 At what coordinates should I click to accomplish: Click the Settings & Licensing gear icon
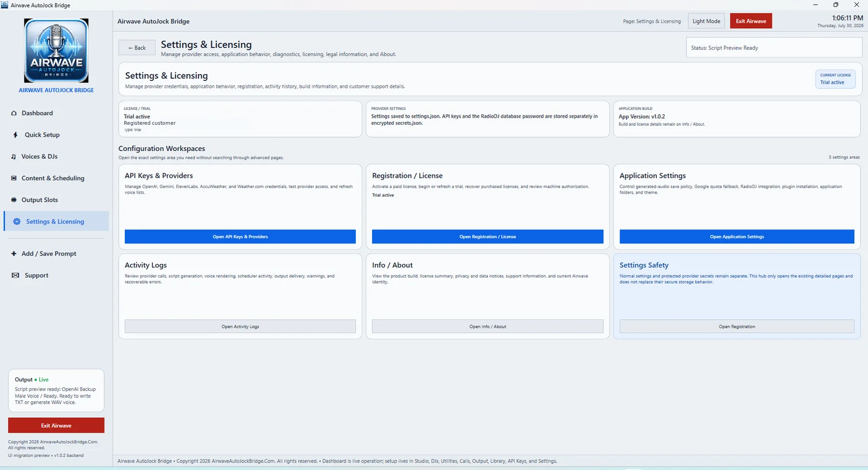coord(17,222)
